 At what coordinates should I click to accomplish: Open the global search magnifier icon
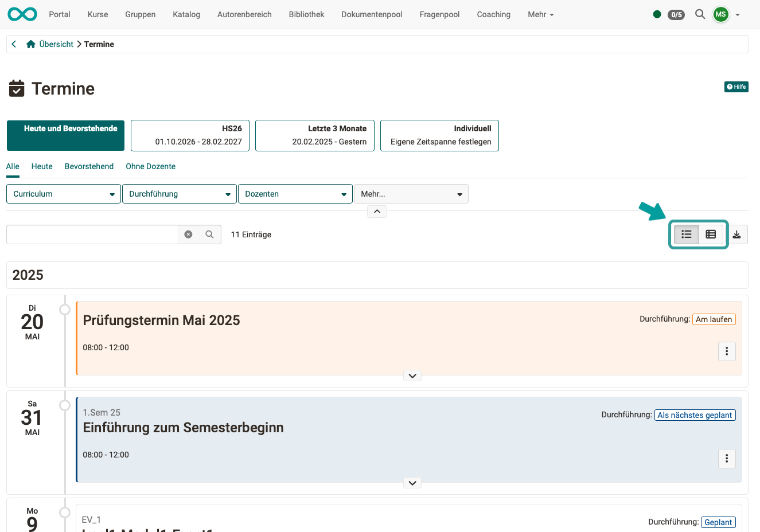(700, 14)
